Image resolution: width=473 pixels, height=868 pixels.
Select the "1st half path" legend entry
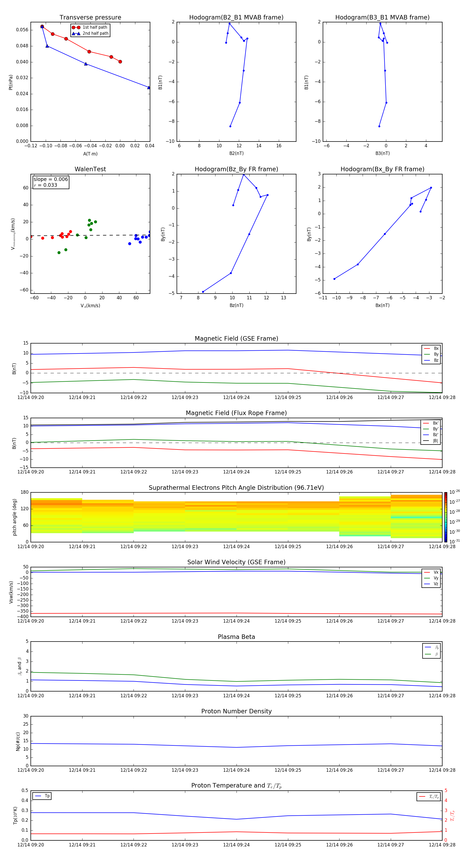pyautogui.click(x=90, y=27)
